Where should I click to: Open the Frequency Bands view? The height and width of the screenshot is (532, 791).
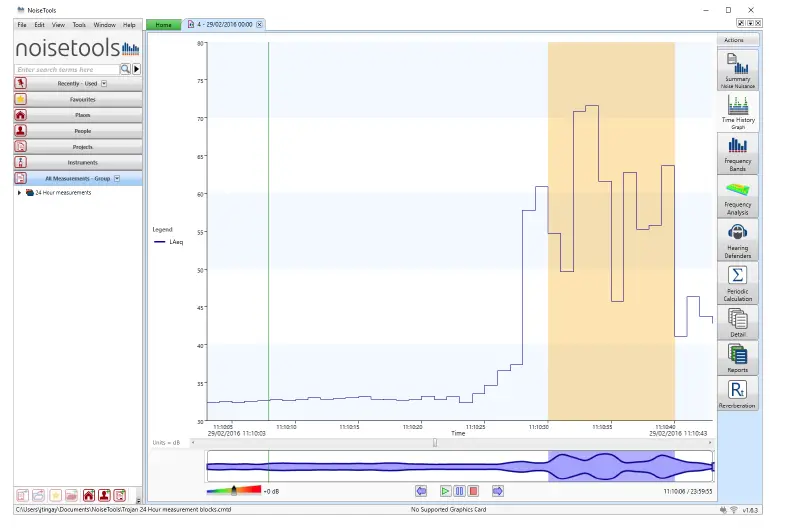coord(738,154)
